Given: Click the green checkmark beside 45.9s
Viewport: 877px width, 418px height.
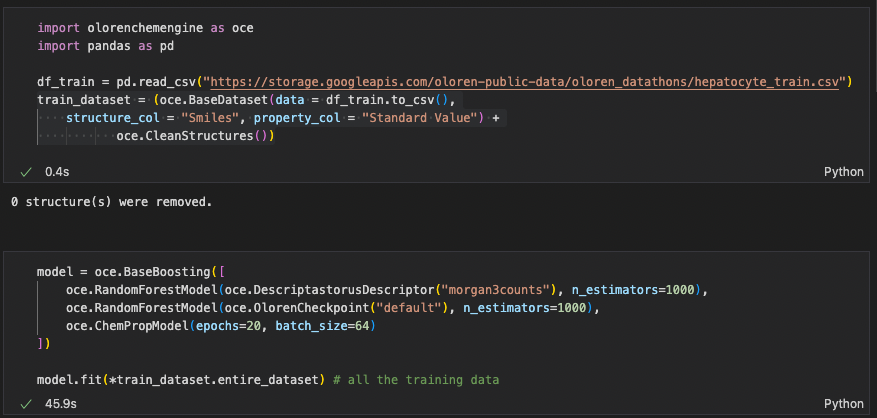Looking at the screenshot, I should (x=26, y=403).
